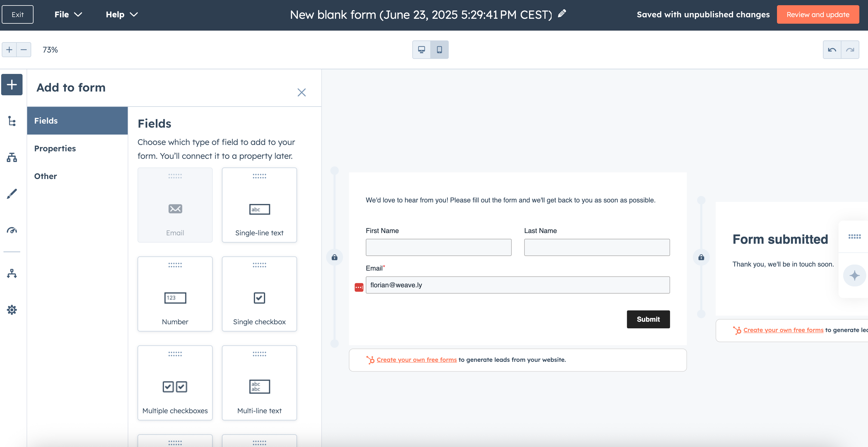Add the Multiple checkboxes field card
This screenshot has height=447, width=868.
pos(175,383)
